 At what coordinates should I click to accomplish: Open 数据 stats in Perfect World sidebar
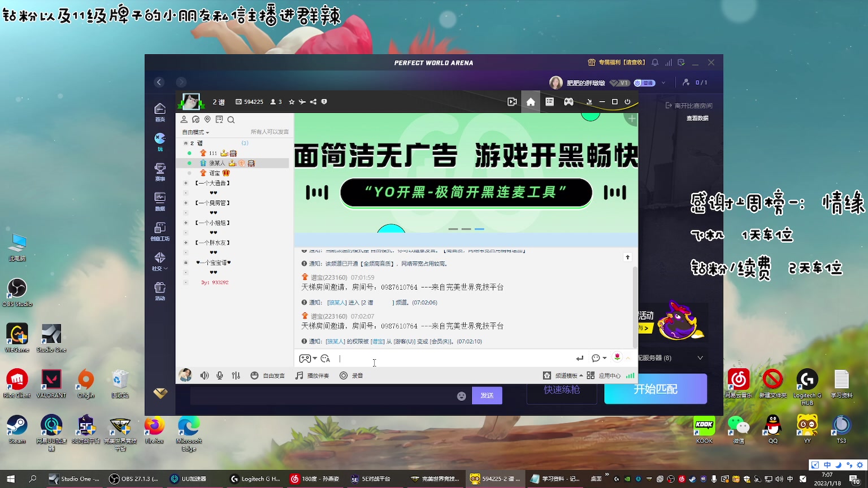pyautogui.click(x=160, y=202)
